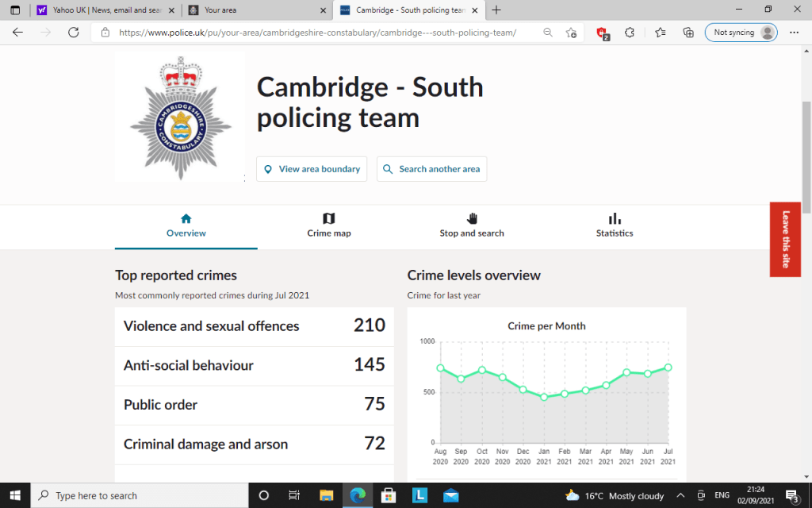Open the Crime map tab

pyautogui.click(x=329, y=225)
